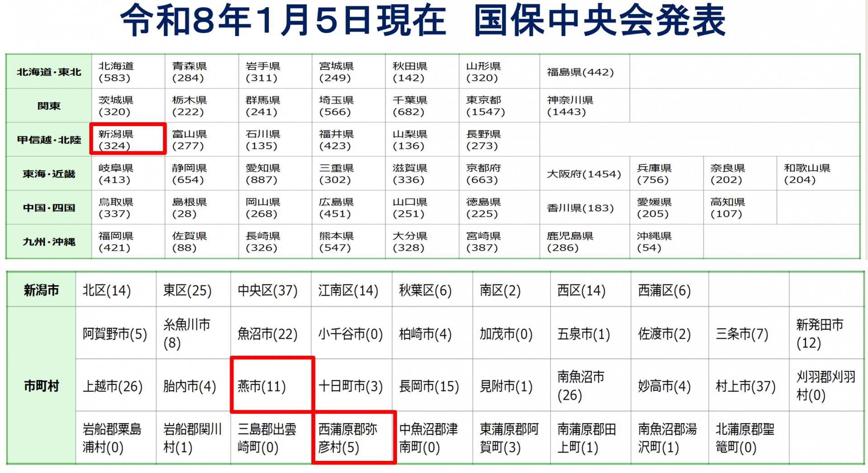Click the 新潟市 row header
This screenshot has width=868, height=473.
click(41, 290)
